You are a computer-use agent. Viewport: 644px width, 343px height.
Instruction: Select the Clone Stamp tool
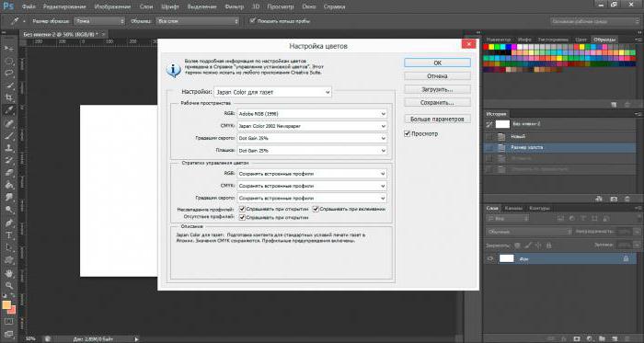9,148
